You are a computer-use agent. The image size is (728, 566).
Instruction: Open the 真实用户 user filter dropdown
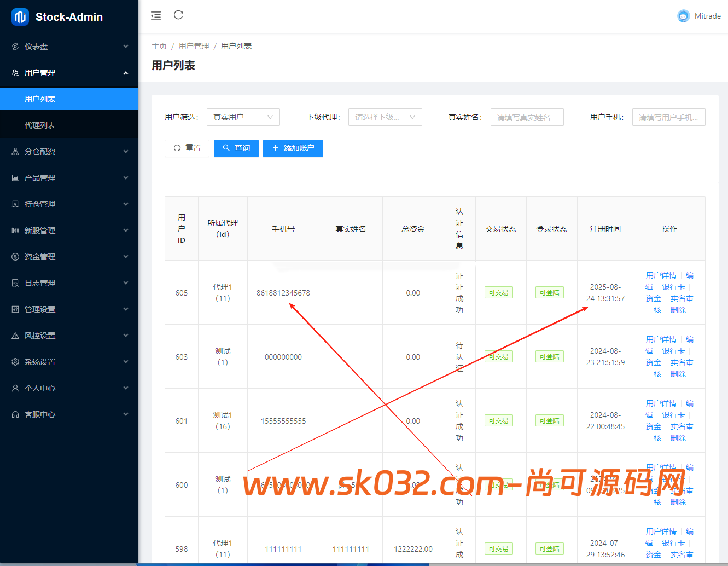click(x=243, y=117)
